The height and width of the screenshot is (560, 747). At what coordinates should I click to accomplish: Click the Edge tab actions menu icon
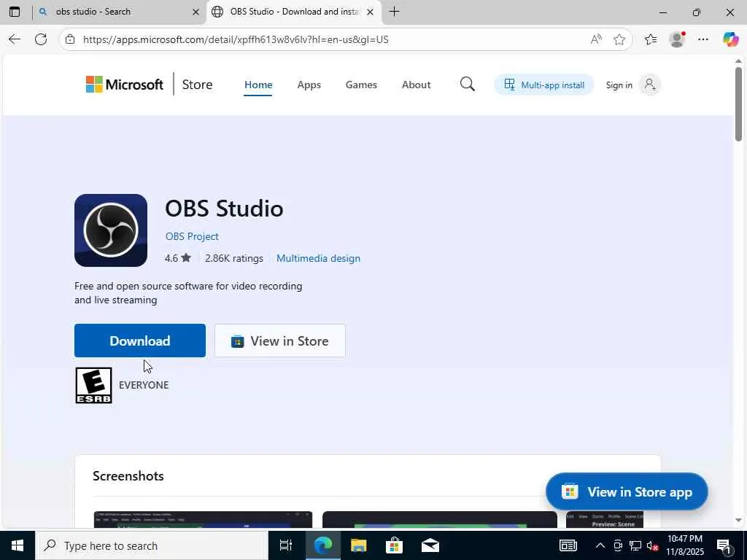[x=15, y=12]
